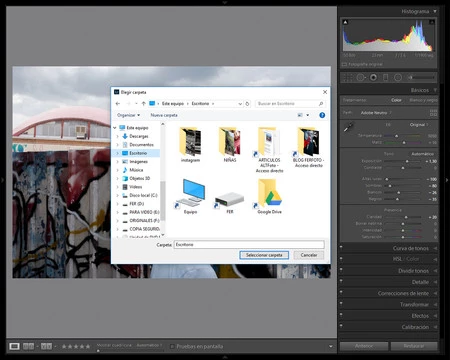Choose Blanco y negro treatment

click(423, 100)
